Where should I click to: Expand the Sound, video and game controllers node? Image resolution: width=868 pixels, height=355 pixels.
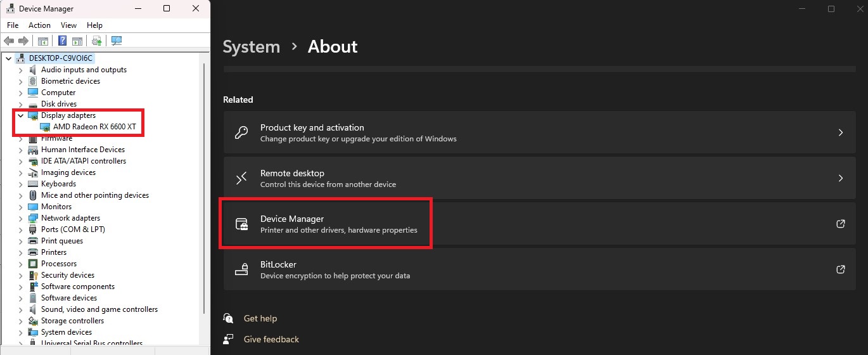point(20,309)
